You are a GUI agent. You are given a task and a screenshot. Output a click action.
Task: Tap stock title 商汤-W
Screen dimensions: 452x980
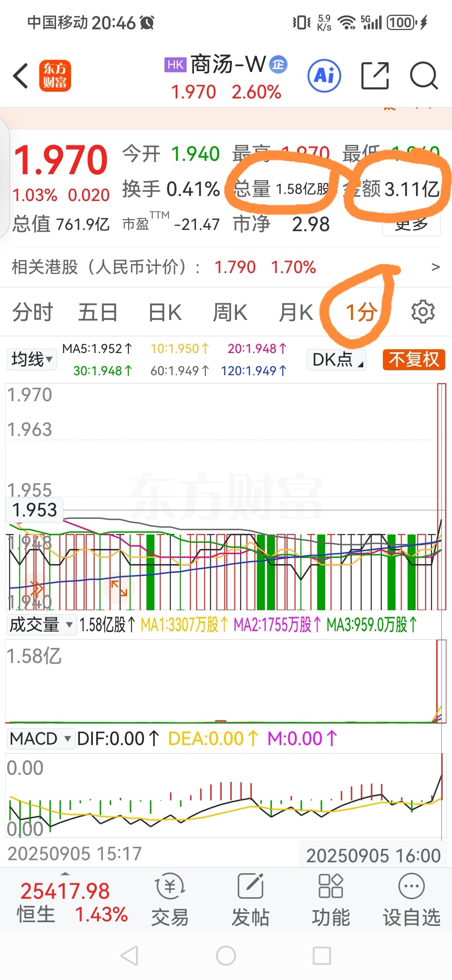(228, 64)
